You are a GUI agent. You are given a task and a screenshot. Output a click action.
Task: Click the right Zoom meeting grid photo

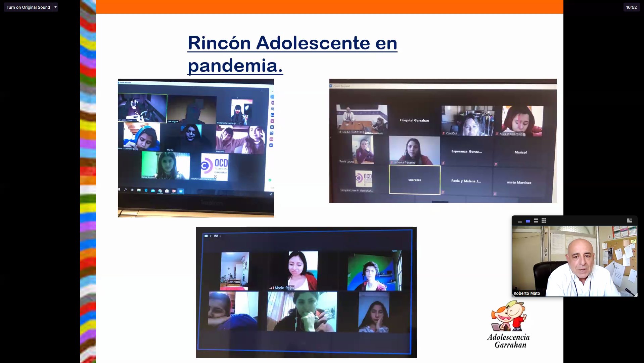[443, 141]
